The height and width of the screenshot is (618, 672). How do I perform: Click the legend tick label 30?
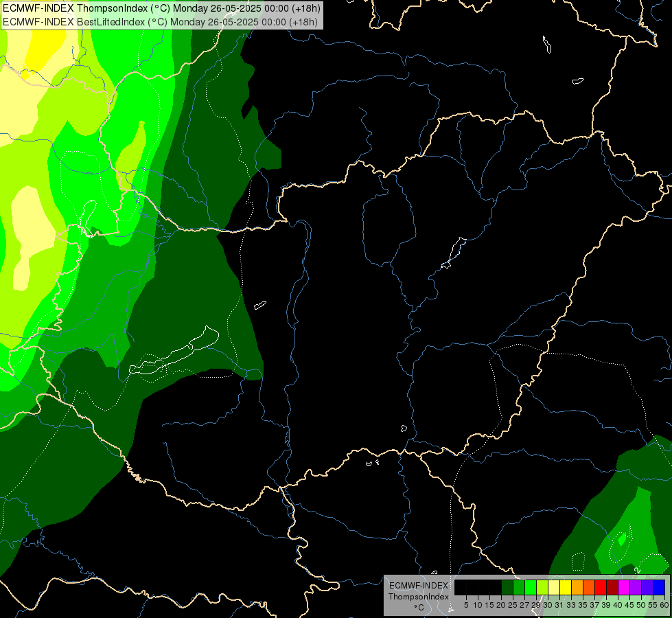point(548,605)
